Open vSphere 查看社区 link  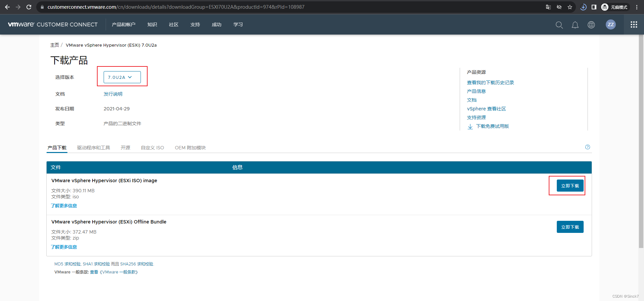pyautogui.click(x=486, y=109)
